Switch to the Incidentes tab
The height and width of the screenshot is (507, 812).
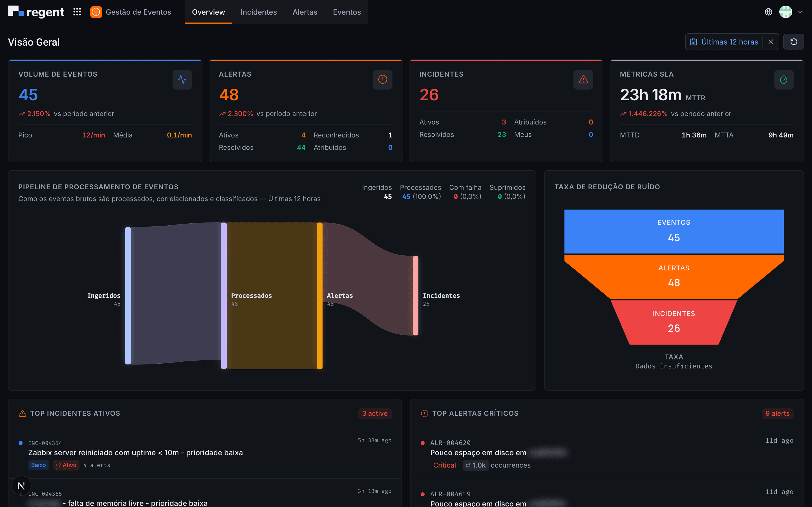coord(259,12)
